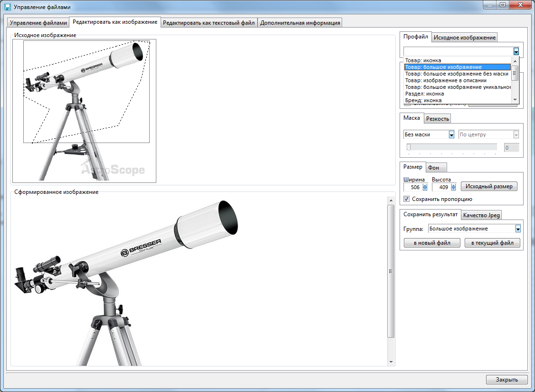Click the mask intensity slider handle

pyautogui.click(x=409, y=147)
